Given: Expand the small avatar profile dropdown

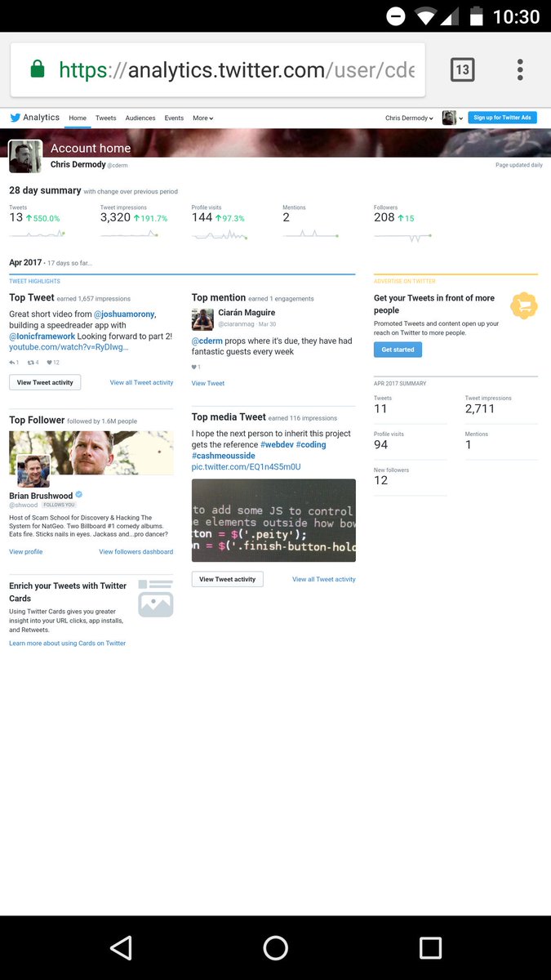Looking at the screenshot, I should (x=453, y=118).
